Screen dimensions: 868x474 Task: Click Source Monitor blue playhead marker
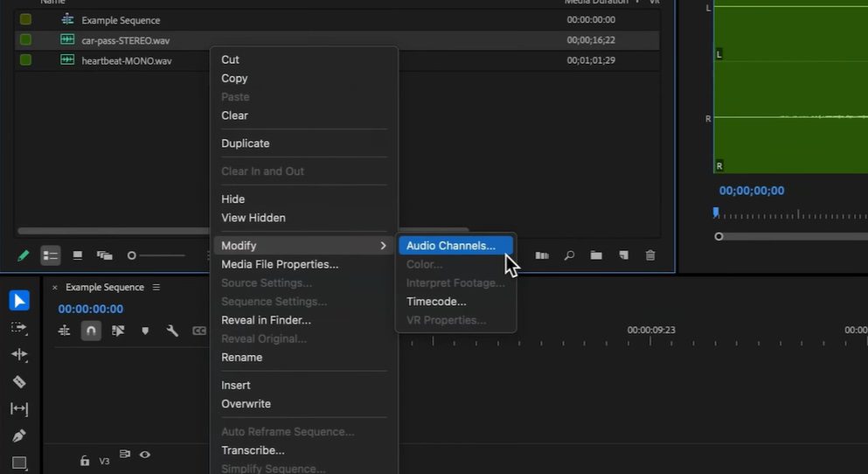[x=716, y=213]
